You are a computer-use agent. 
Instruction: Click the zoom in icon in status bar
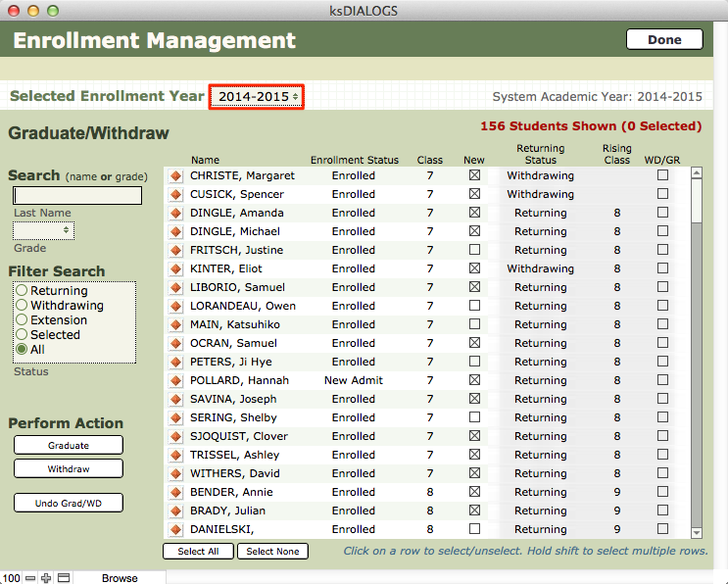click(46, 578)
